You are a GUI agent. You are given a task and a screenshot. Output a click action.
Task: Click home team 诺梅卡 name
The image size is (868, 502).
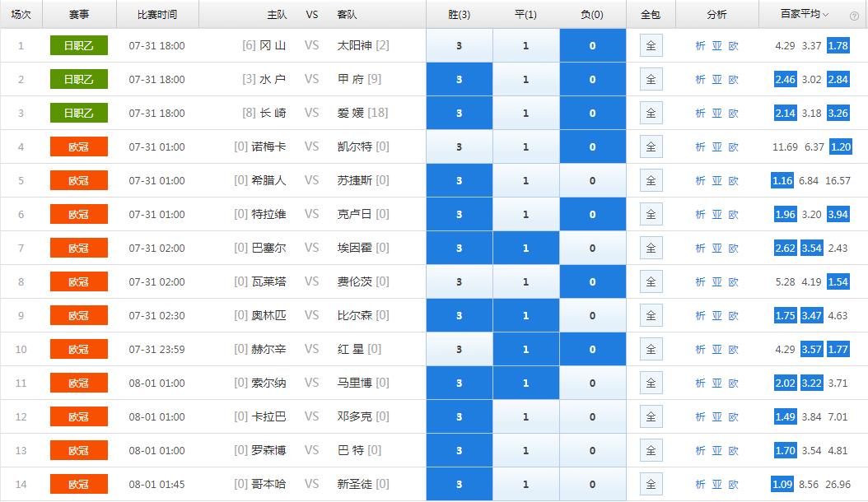click(x=269, y=146)
